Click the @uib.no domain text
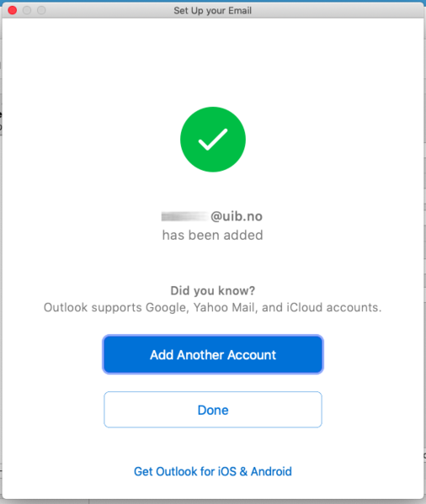This screenshot has width=426, height=504. (x=237, y=216)
